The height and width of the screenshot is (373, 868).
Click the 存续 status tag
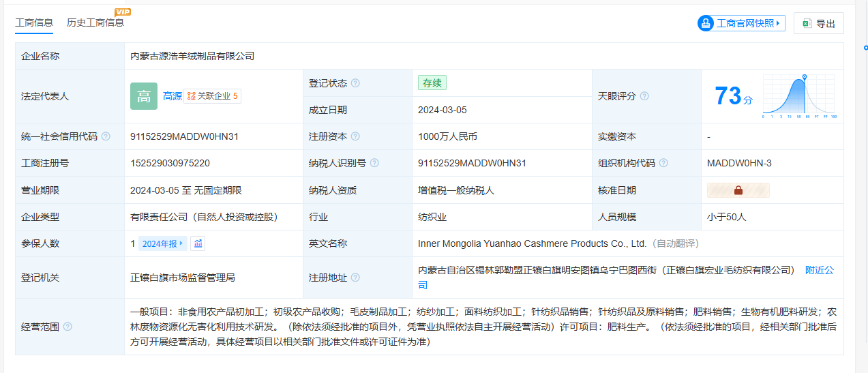click(432, 83)
